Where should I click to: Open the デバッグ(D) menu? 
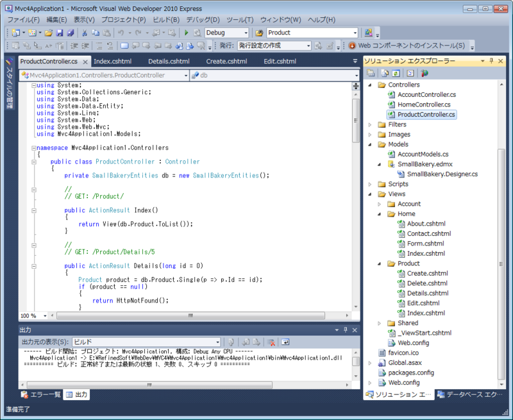pos(203,20)
